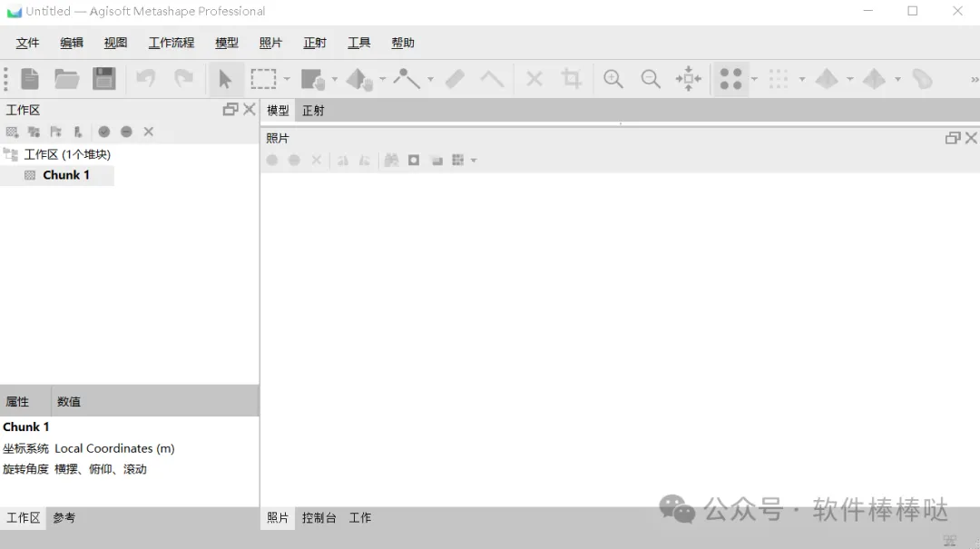Open the 工作流程 menu
This screenshot has width=980, height=549.
[x=171, y=43]
